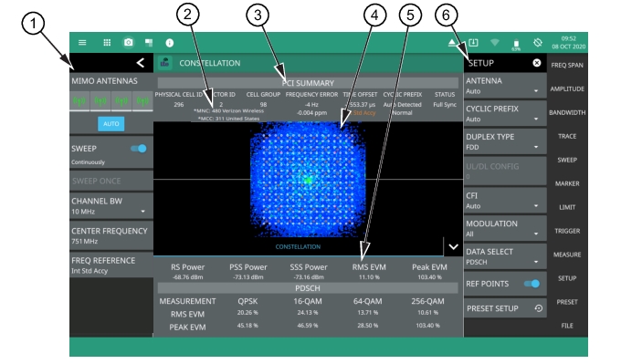
Task: Click the battery status icon
Action: (x=516, y=45)
